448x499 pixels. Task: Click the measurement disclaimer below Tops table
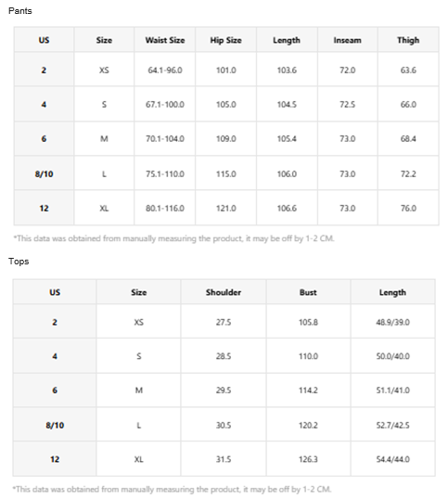click(x=172, y=489)
